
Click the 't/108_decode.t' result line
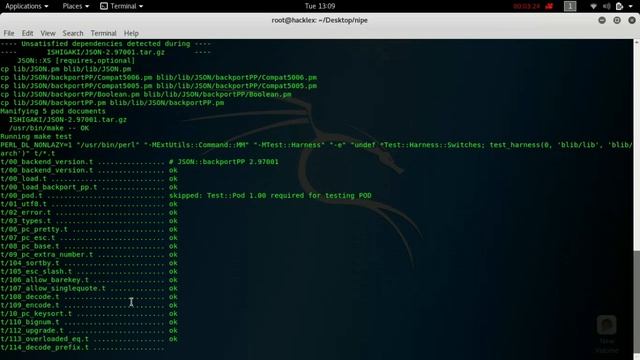(89, 297)
